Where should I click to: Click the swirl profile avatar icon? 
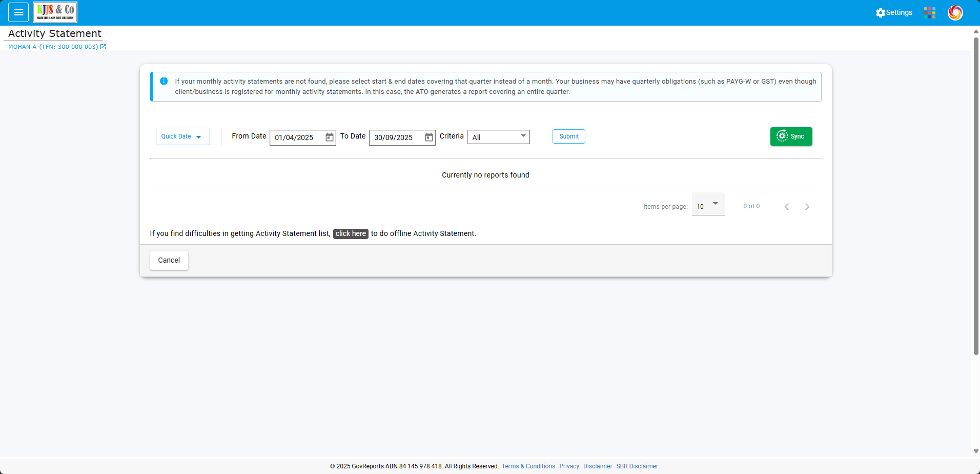[x=955, y=12]
